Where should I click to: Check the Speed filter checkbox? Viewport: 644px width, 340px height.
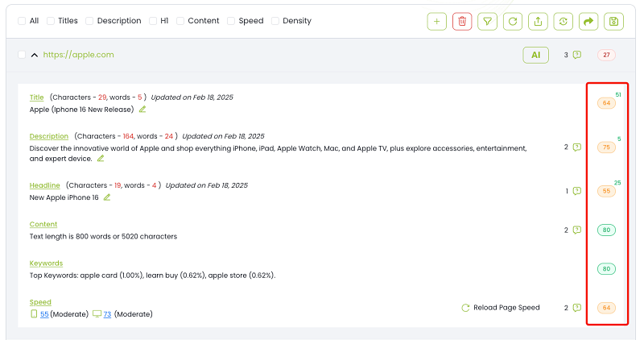(x=231, y=21)
